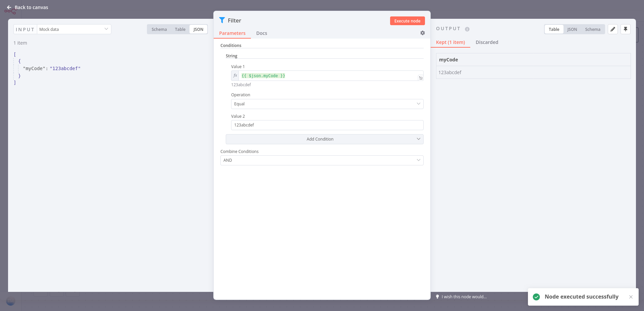Show Kept (1 item) output tab

[450, 42]
